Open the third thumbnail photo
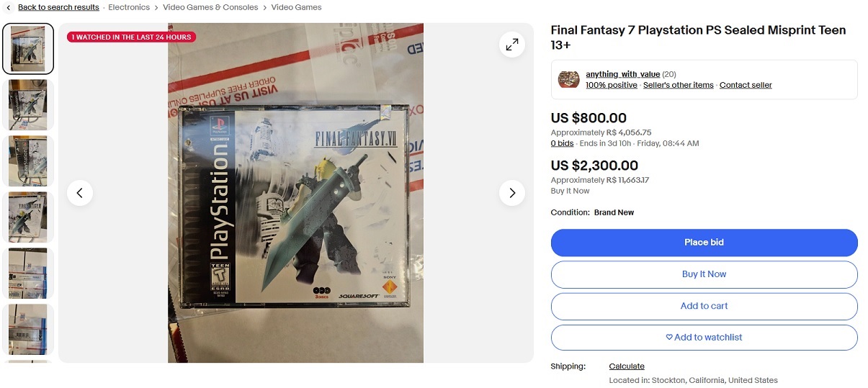This screenshot has height=388, width=868. pos(28,161)
